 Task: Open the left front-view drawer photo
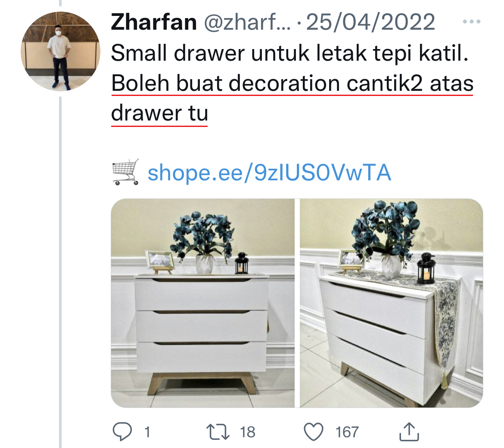coord(203,303)
